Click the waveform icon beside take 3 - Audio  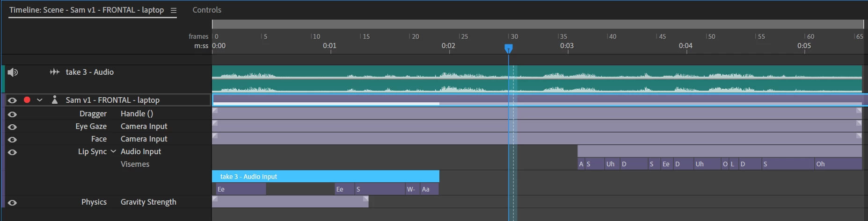(55, 72)
